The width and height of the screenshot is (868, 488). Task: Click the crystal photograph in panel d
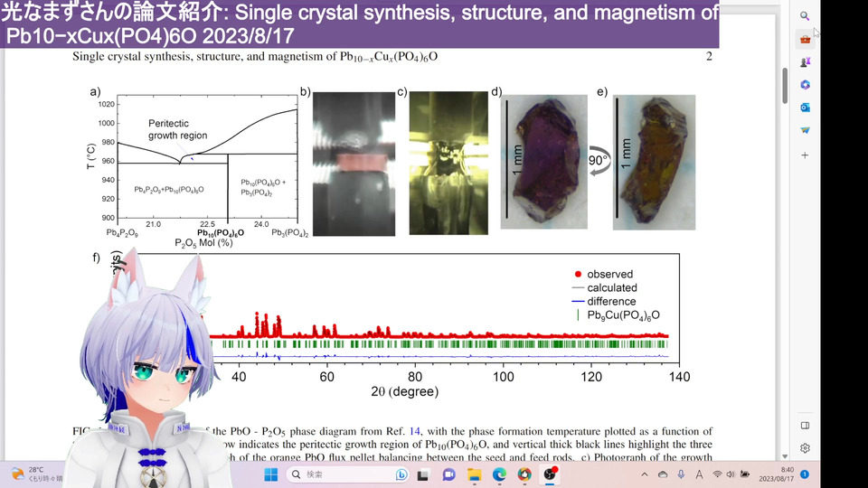tap(543, 162)
